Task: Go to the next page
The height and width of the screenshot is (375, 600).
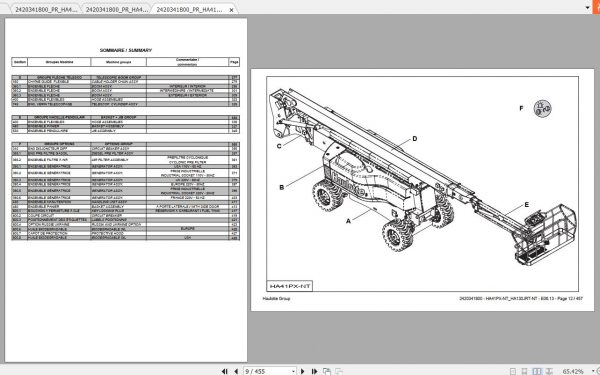Action: click(303, 371)
